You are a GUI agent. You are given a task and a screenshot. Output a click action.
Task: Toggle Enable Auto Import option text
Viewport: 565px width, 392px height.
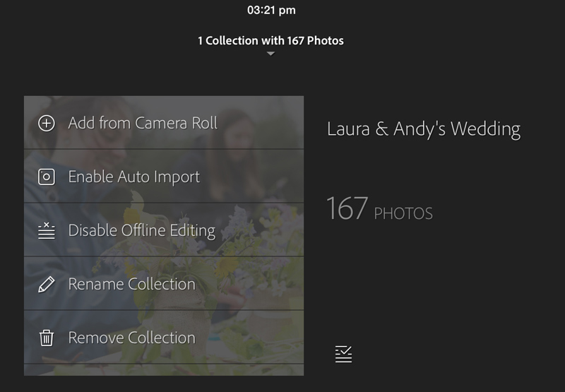coord(133,177)
